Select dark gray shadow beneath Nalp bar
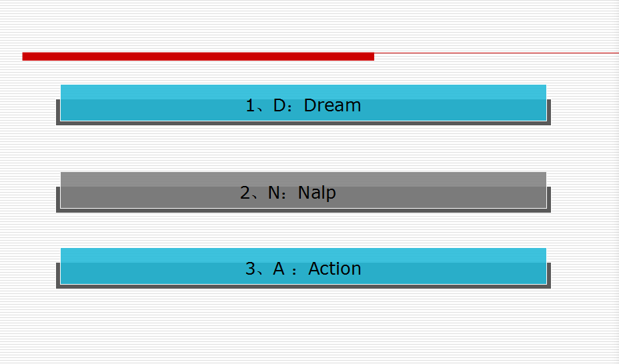 coord(303,211)
